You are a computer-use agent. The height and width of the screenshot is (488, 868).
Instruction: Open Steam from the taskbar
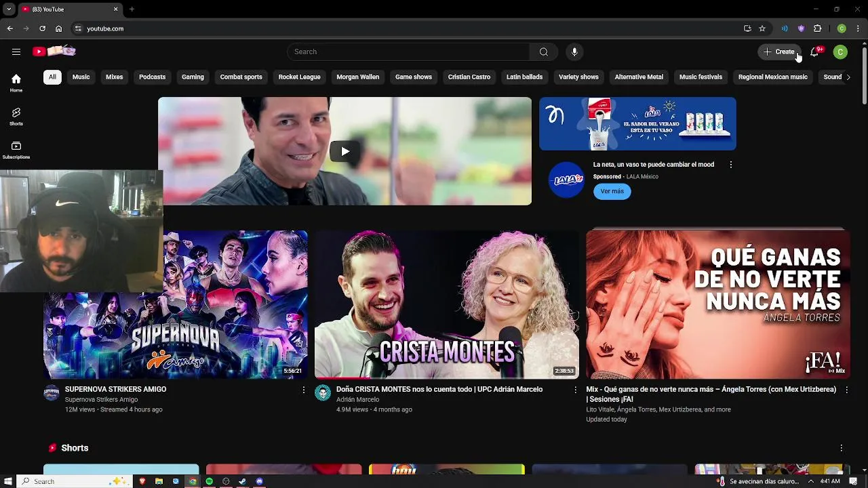pos(243,481)
